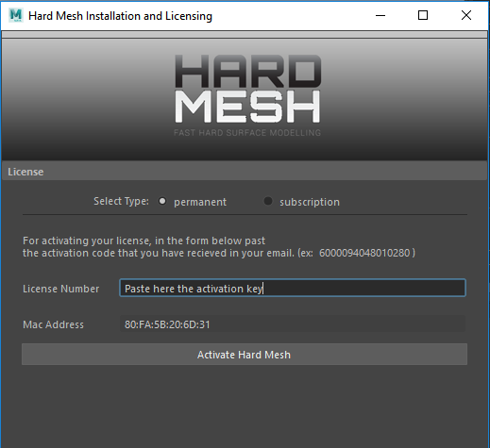
Task: Minimize the Hard Mesh licensing window
Action: click(x=380, y=15)
